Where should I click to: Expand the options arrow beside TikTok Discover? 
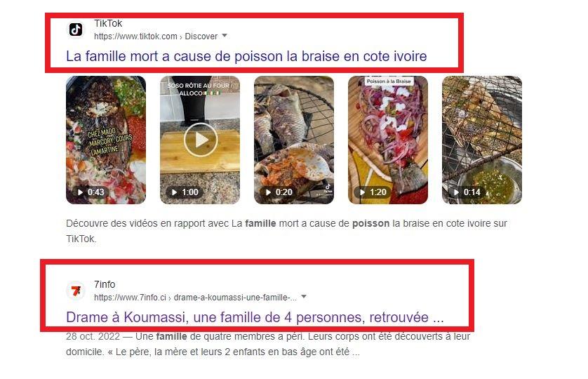(225, 36)
